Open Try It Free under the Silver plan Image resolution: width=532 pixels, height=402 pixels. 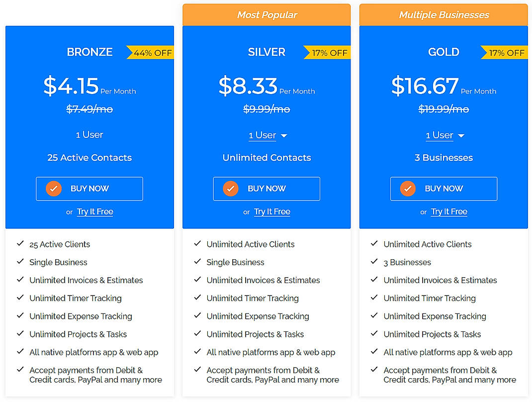point(272,211)
